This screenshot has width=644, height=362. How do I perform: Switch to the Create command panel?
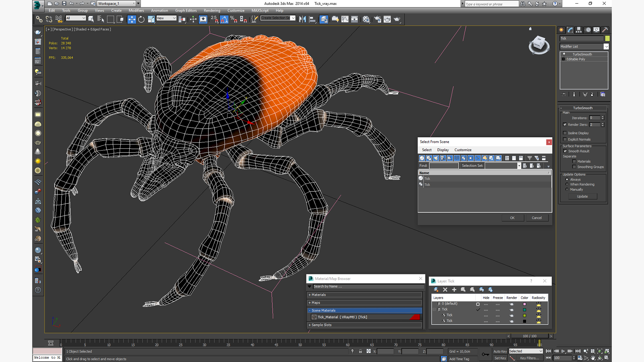[561, 30]
